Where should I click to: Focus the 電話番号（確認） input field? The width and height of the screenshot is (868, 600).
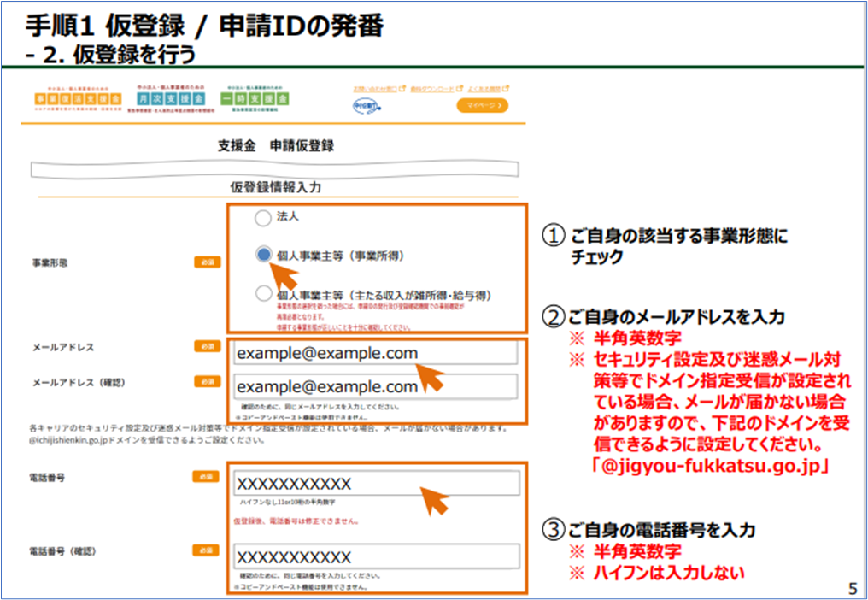376,556
